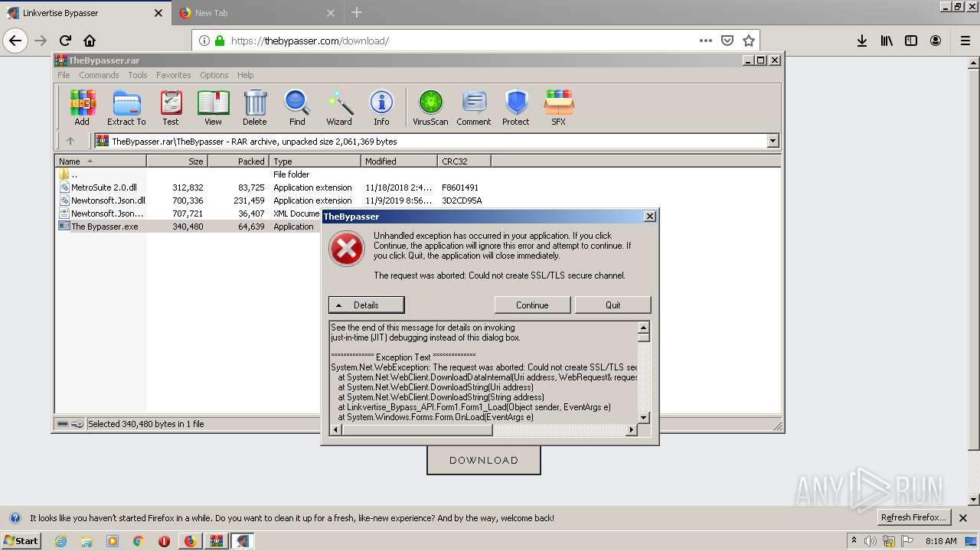Open Internet Explorer from the taskbar
Viewport: 980px width, 551px height.
[61, 541]
